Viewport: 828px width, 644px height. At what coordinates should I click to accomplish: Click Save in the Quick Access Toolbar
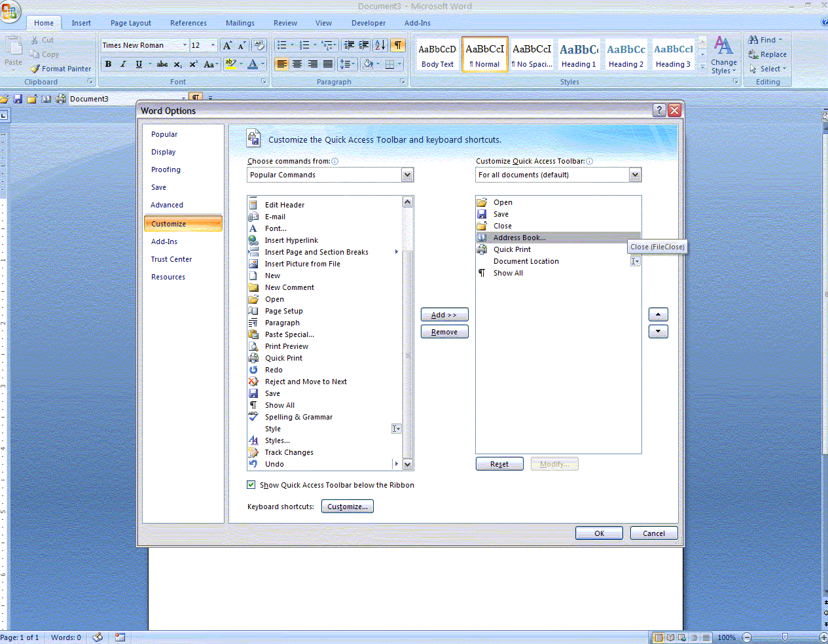point(18,98)
